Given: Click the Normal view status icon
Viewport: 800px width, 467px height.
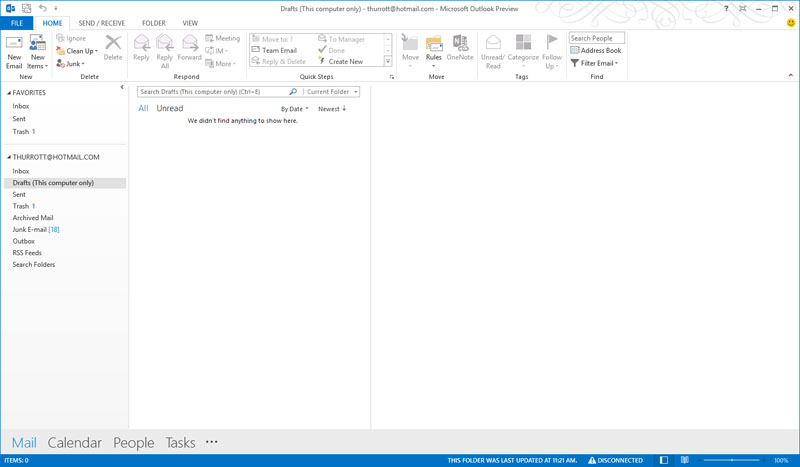Looking at the screenshot, I should click(664, 460).
